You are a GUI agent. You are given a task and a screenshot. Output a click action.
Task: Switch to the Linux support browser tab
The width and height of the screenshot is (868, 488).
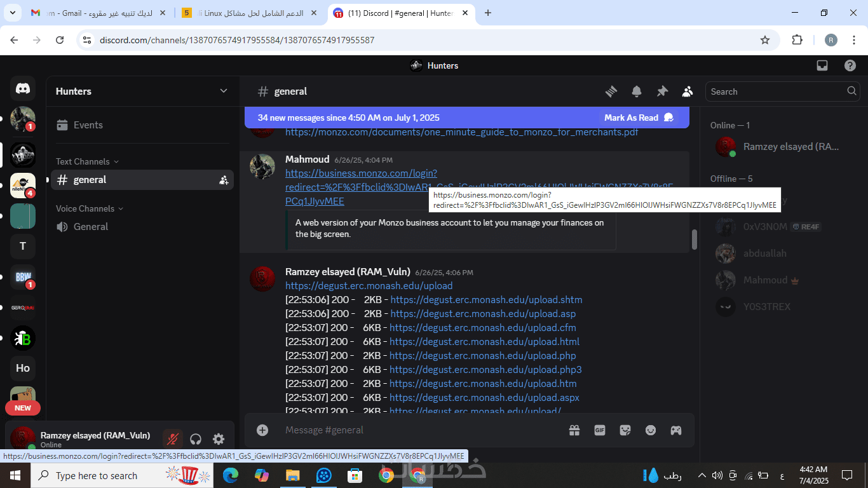[249, 13]
